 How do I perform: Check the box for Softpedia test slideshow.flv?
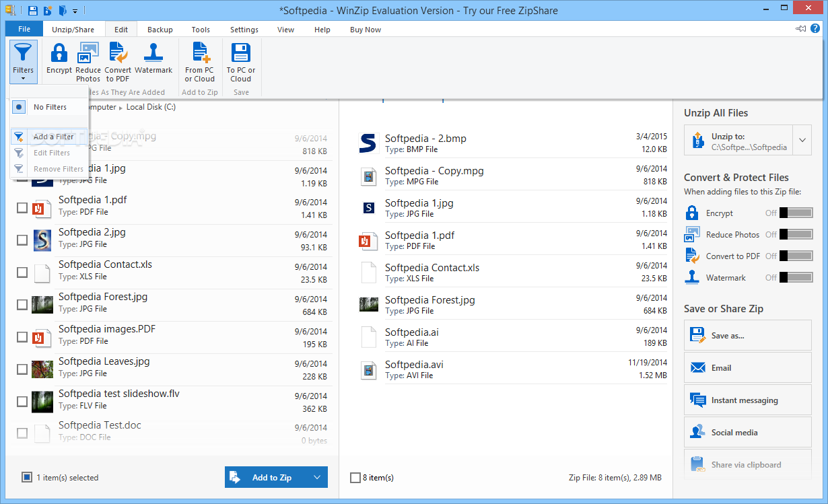(x=22, y=401)
